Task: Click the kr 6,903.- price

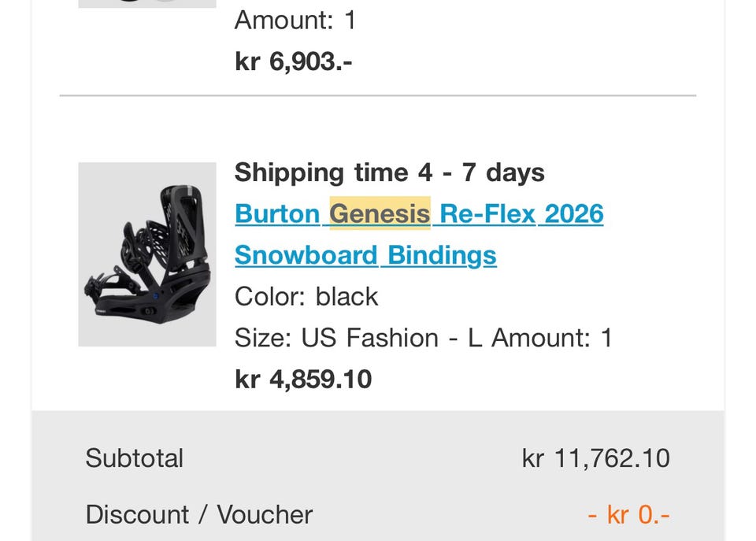Action: tap(294, 61)
